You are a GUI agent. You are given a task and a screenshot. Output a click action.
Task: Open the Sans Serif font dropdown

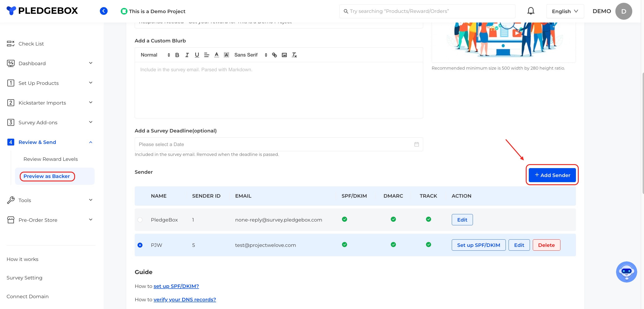click(250, 55)
